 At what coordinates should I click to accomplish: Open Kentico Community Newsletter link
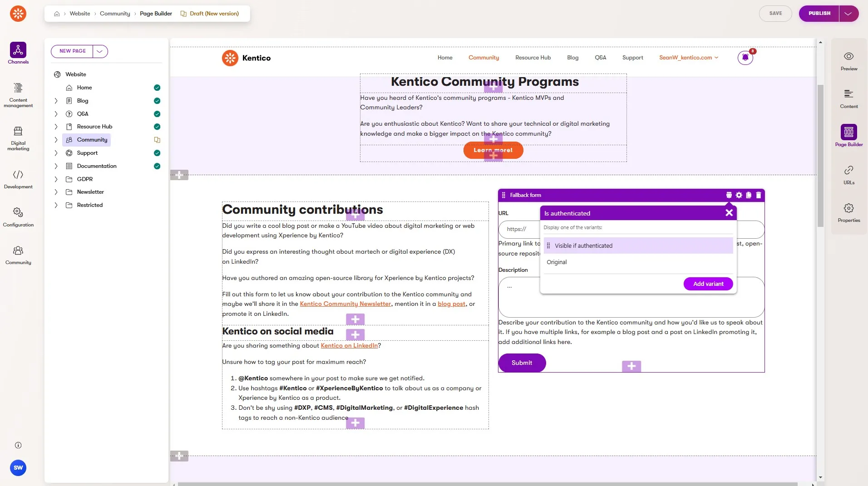click(x=345, y=304)
